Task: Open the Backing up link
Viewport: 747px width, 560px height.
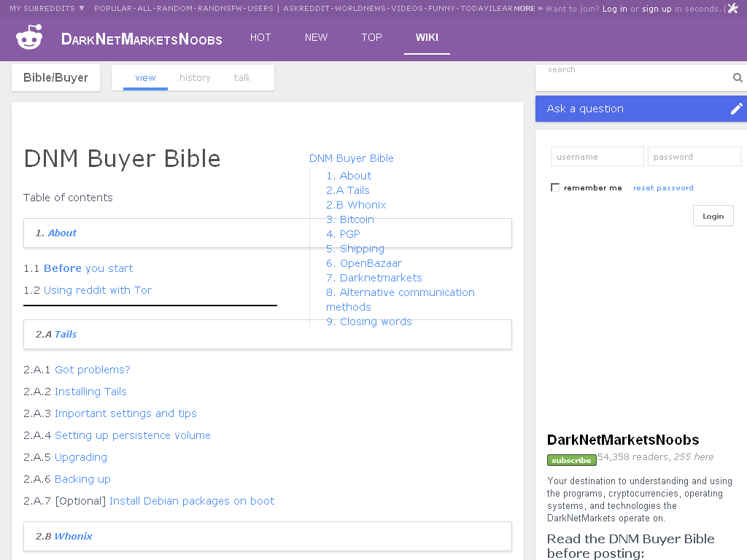Action: tap(82, 480)
